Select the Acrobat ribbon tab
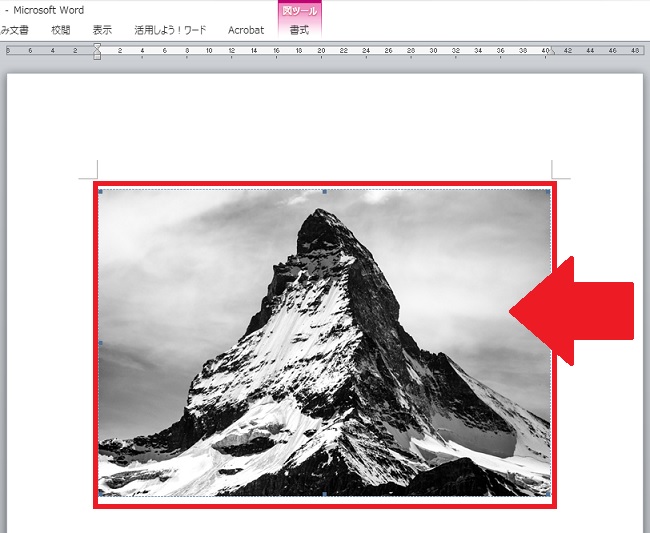 tap(246, 30)
